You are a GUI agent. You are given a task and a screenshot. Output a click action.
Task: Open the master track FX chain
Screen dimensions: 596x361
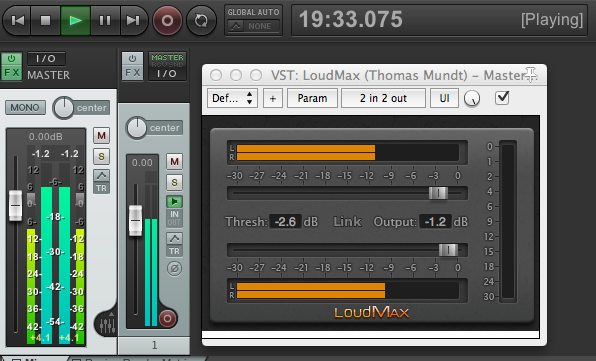(11, 73)
